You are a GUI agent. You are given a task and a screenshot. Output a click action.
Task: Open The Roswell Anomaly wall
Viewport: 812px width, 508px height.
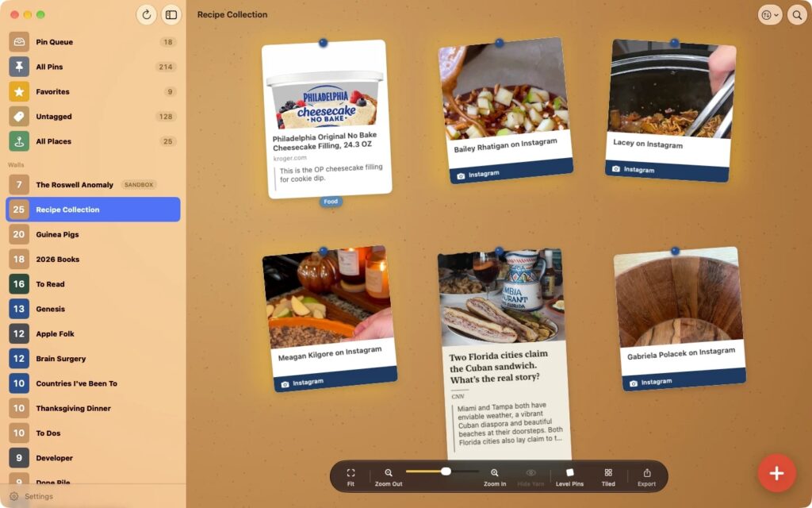[x=94, y=184]
